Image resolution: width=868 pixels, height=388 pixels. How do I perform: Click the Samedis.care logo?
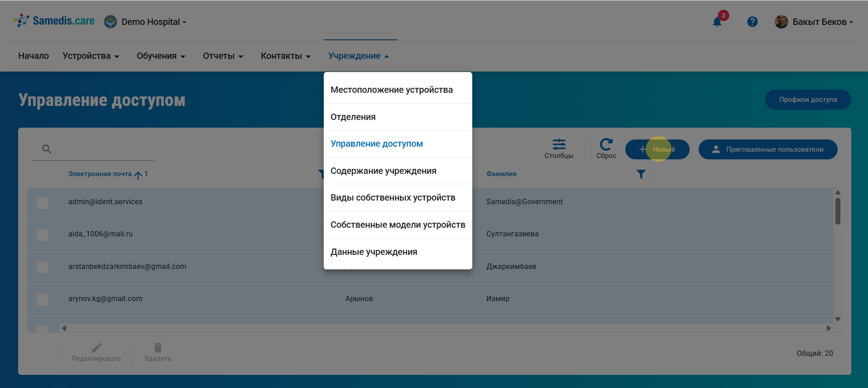(54, 21)
